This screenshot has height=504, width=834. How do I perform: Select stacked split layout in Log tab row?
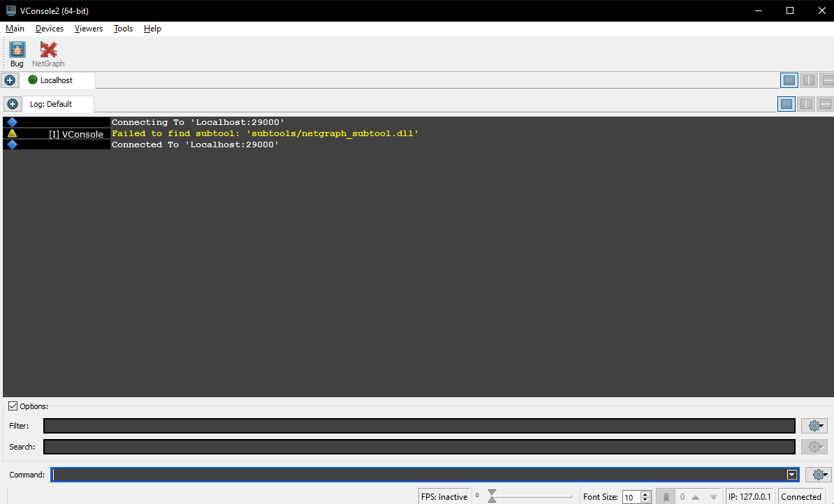825,104
